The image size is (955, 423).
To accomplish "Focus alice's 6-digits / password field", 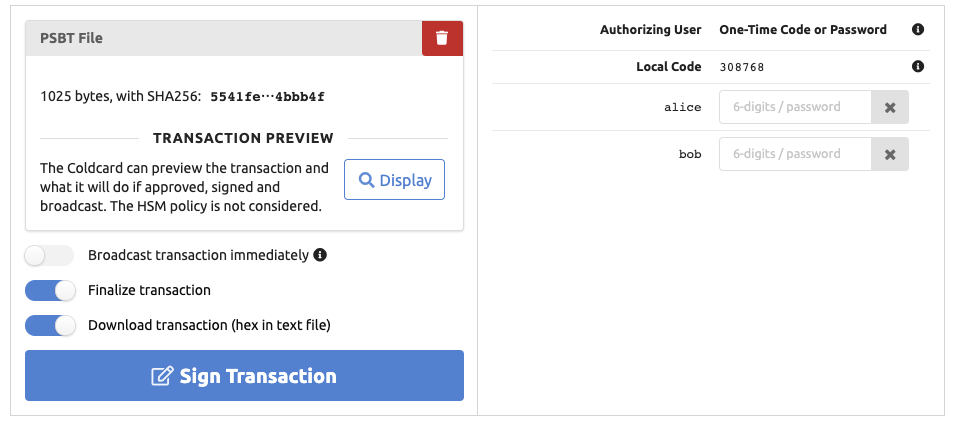I will pyautogui.click(x=795, y=107).
